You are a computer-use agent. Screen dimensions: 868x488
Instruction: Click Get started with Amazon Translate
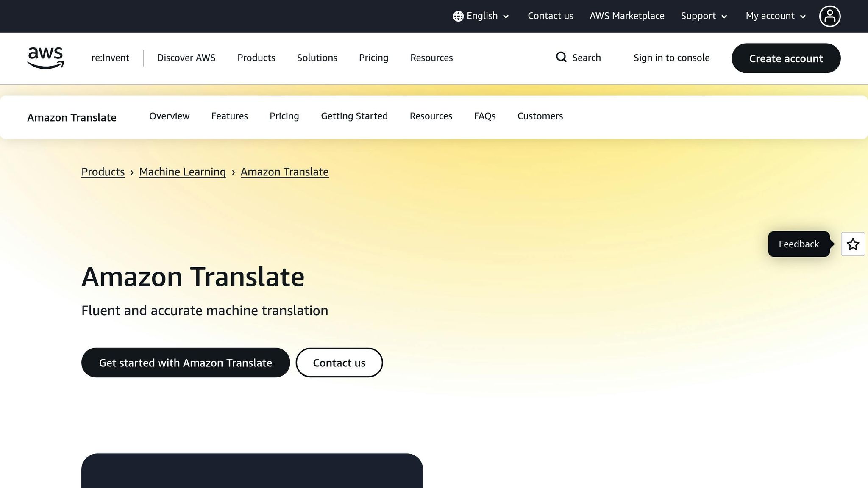185,363
